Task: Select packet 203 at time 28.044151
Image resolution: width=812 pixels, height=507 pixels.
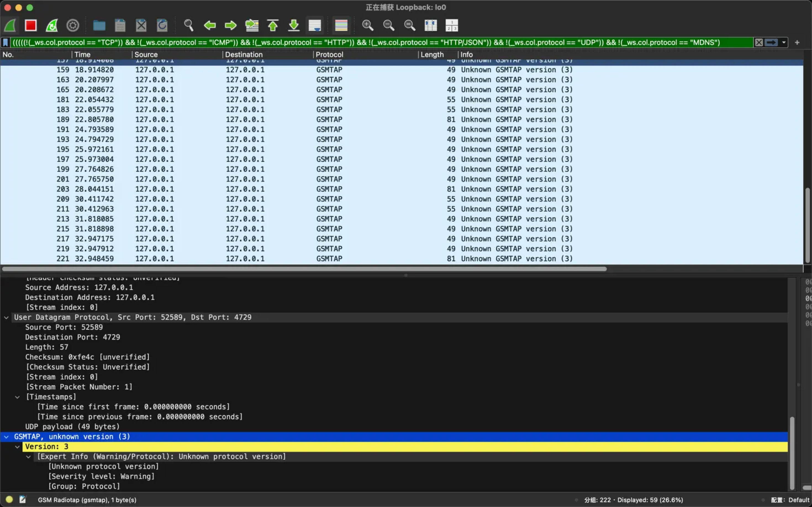Action: [x=402, y=189]
